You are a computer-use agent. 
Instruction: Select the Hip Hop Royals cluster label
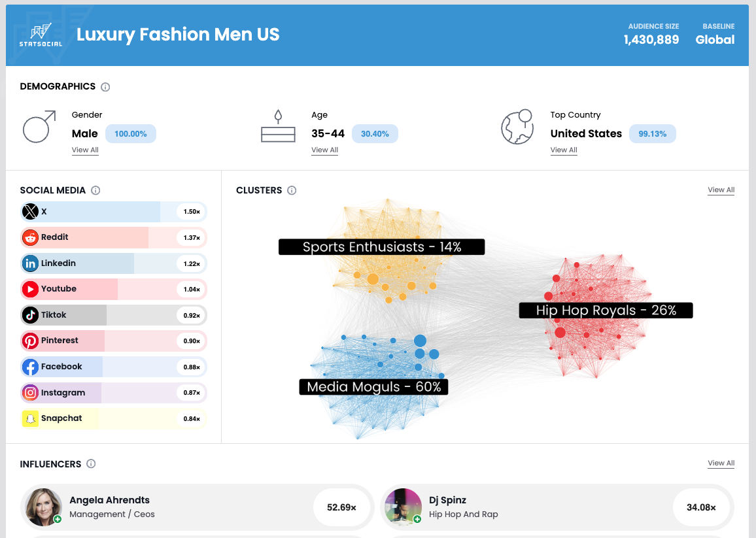coord(606,311)
